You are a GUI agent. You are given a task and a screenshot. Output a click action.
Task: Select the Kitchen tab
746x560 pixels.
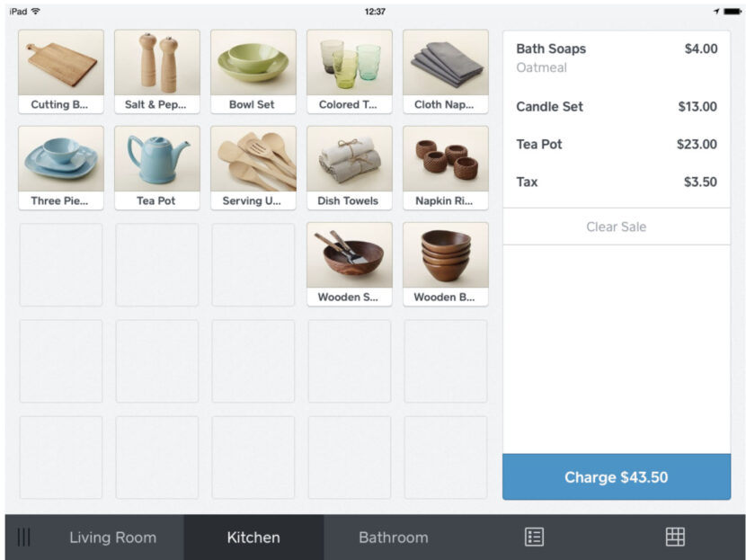(253, 537)
